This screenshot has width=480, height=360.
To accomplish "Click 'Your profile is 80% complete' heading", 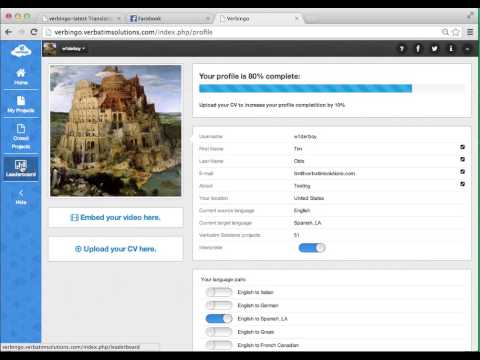I will [x=249, y=76].
